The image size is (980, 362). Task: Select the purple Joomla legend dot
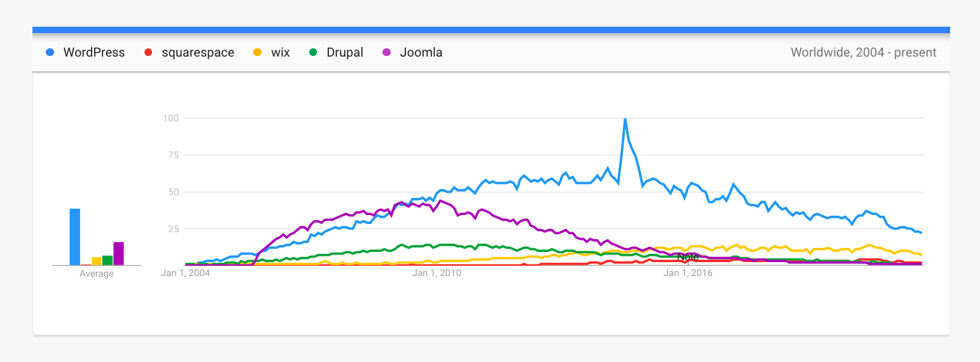(x=386, y=52)
